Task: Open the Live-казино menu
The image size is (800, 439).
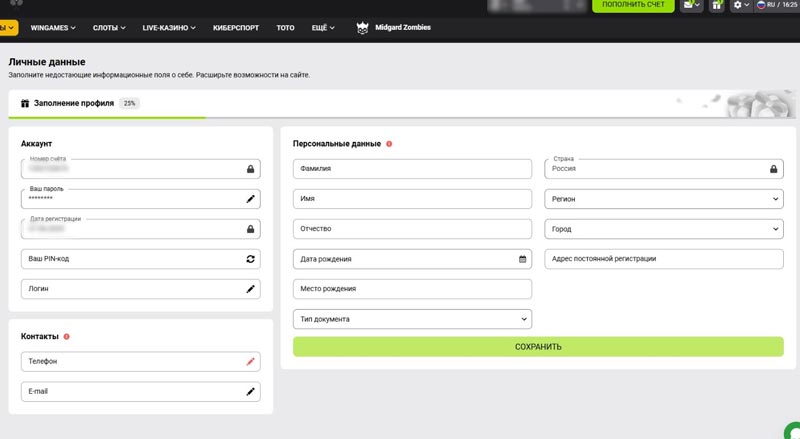Action: 168,27
